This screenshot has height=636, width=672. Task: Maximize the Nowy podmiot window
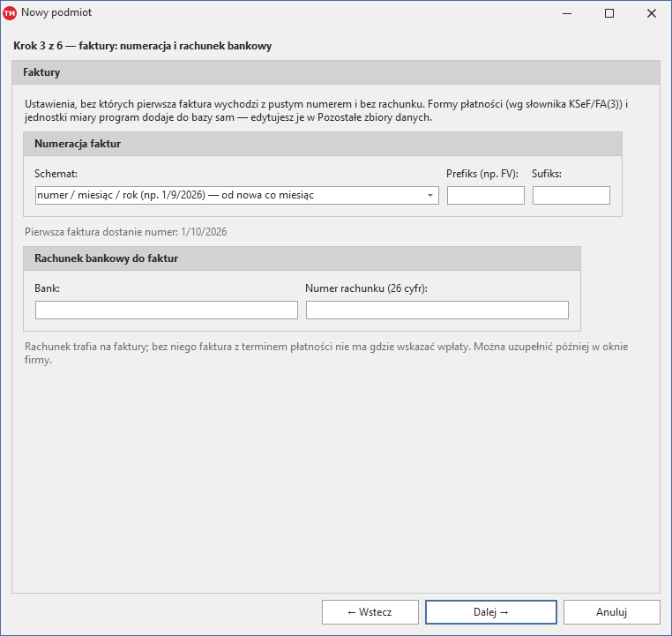[x=609, y=13]
